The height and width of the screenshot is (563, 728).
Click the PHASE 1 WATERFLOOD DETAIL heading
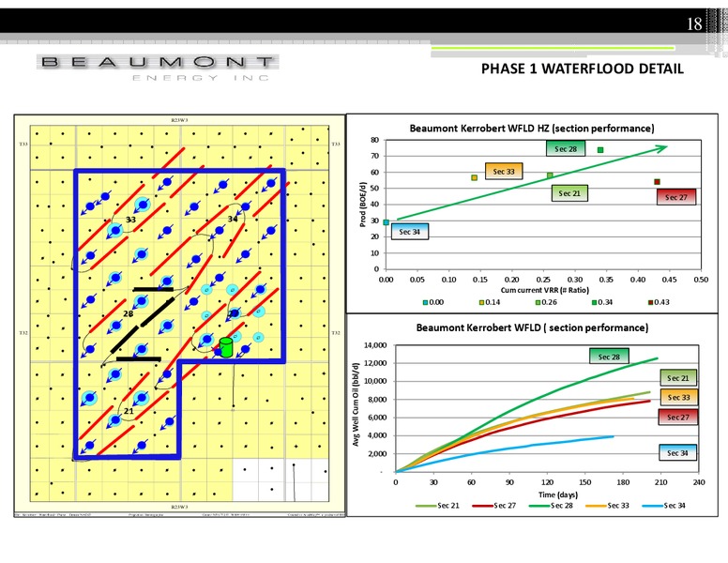point(583,68)
